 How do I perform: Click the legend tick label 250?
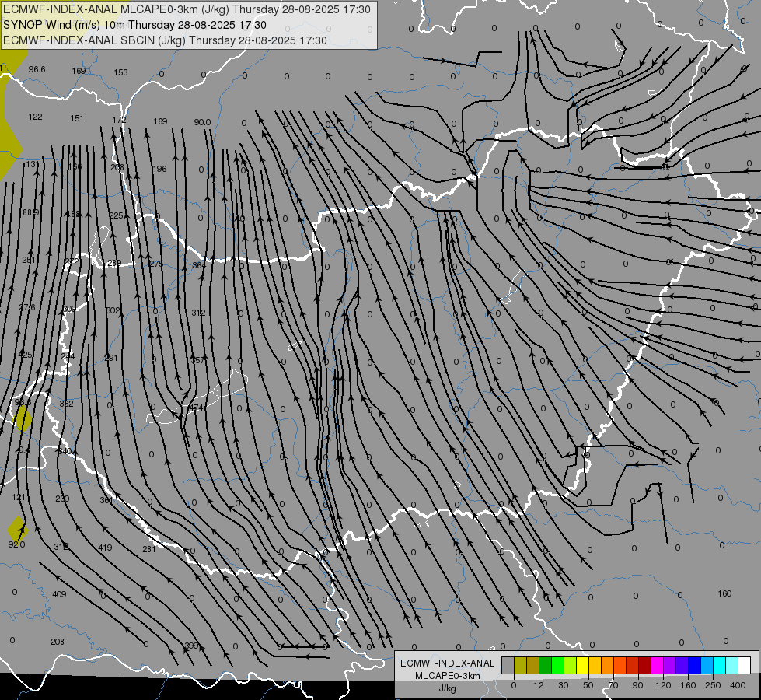tap(713, 685)
